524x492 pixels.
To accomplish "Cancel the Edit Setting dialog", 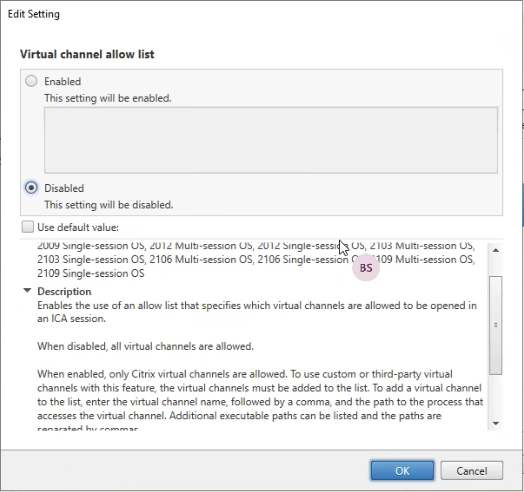I will pos(472,471).
